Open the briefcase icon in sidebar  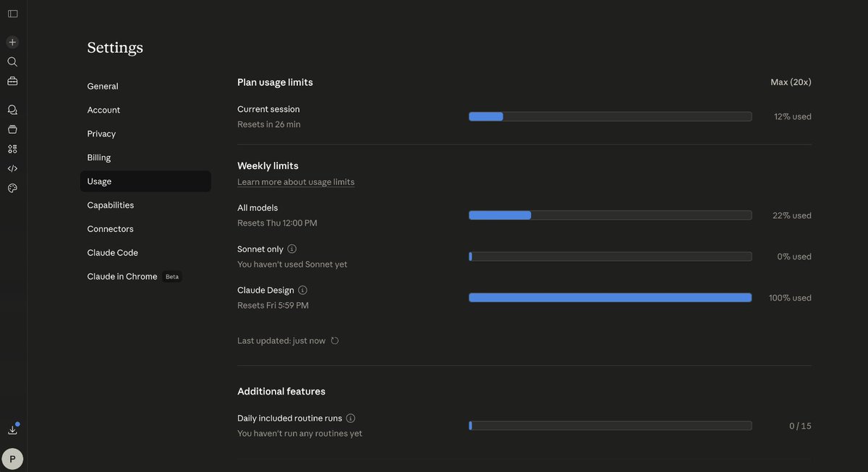pyautogui.click(x=12, y=81)
